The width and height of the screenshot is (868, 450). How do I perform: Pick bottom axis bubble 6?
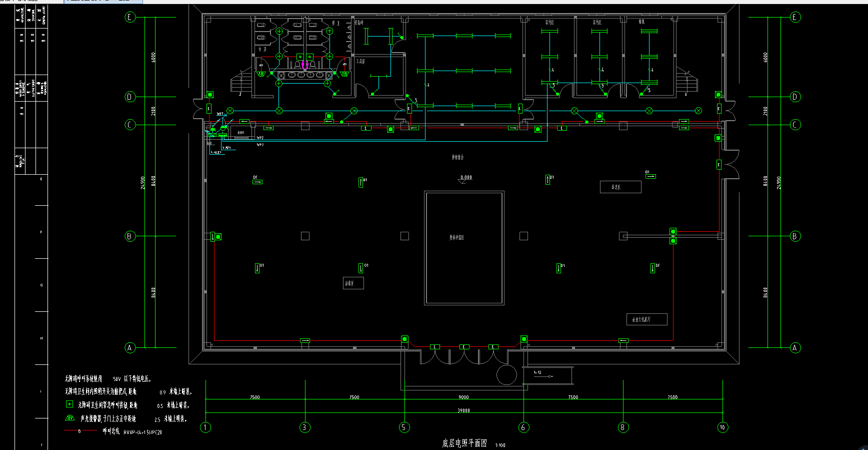point(523,427)
